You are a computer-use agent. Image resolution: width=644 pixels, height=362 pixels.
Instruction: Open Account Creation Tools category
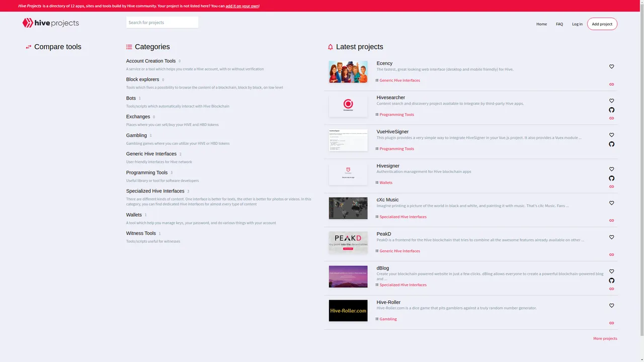(151, 61)
